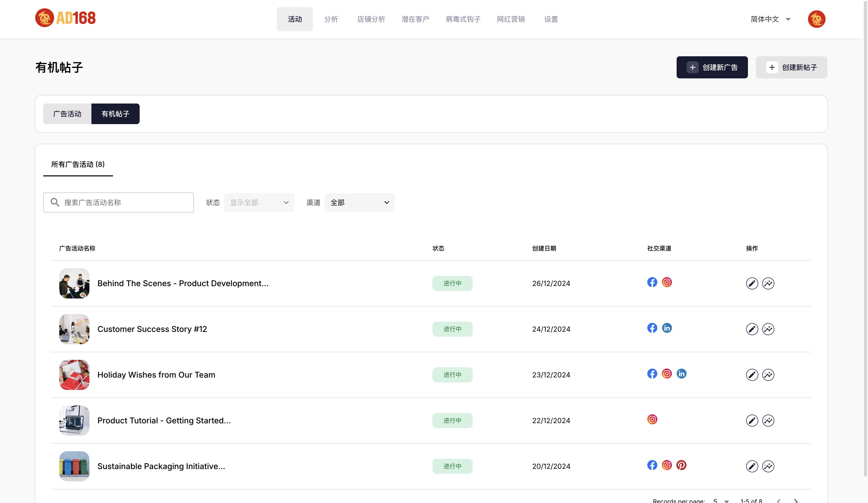Screen dimensions: 868x503
Task: Open 网红营销 navigation item
Action: click(511, 19)
